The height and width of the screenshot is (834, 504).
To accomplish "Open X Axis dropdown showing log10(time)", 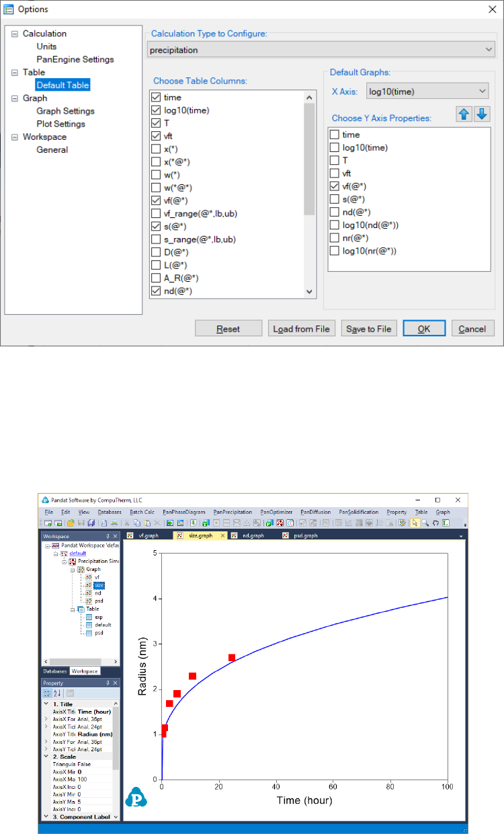I will click(x=427, y=91).
